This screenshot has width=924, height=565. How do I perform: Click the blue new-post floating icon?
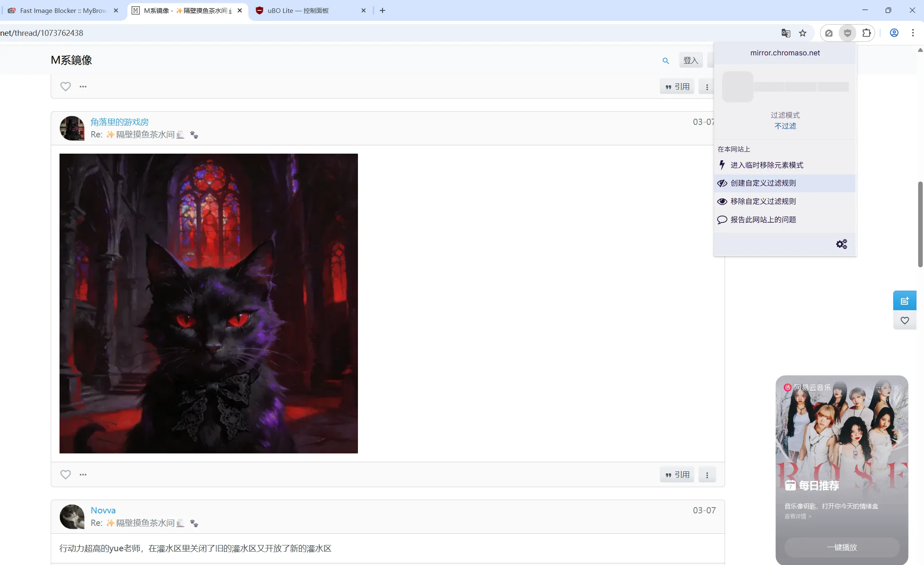(x=904, y=301)
